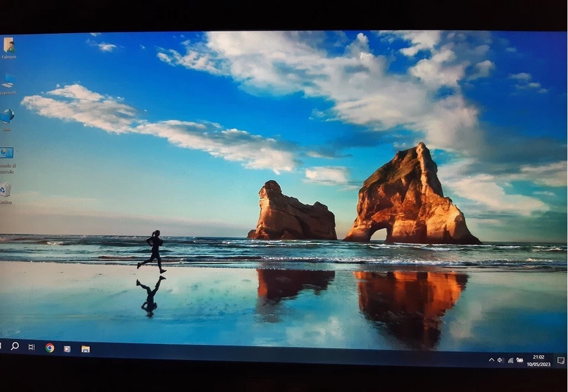Open Task View from the taskbar

click(x=31, y=347)
